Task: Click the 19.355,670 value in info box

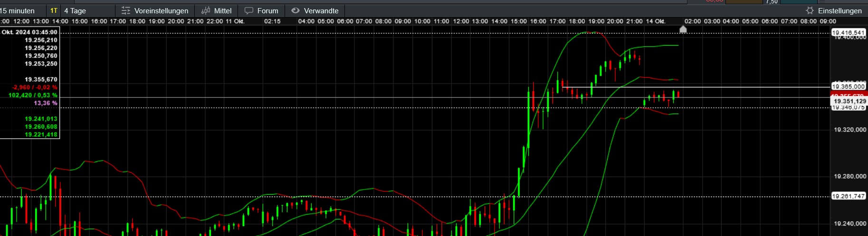Action: (41, 79)
